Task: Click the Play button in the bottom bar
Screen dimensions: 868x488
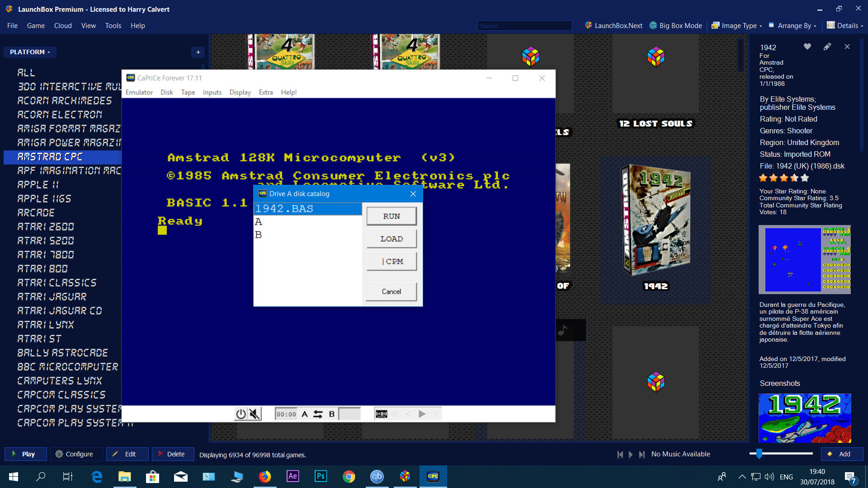Action: pos(26,454)
